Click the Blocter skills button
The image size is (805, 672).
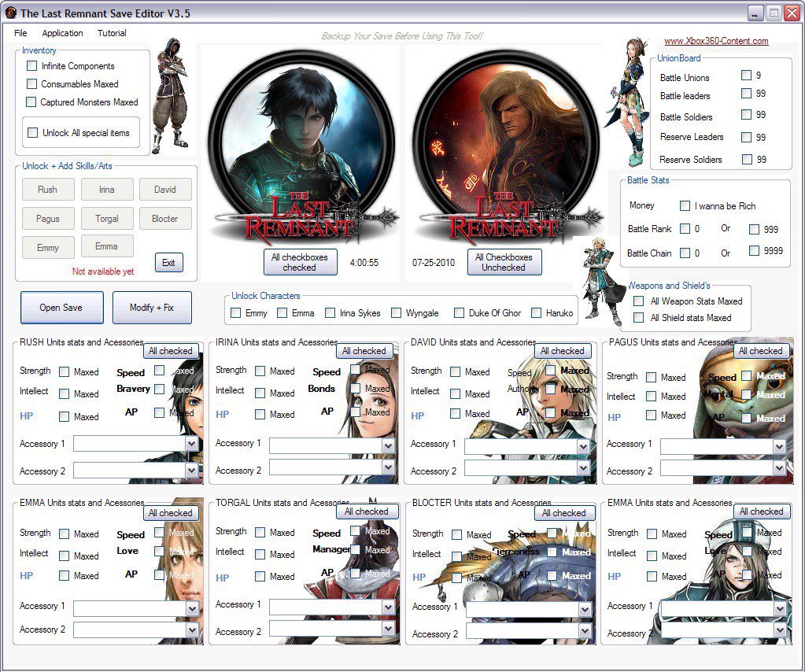[164, 219]
